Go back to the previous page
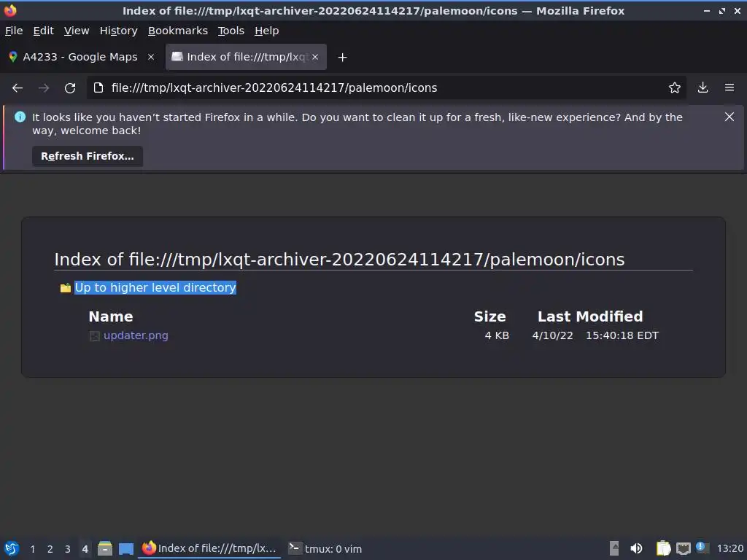747x560 pixels. coord(18,88)
